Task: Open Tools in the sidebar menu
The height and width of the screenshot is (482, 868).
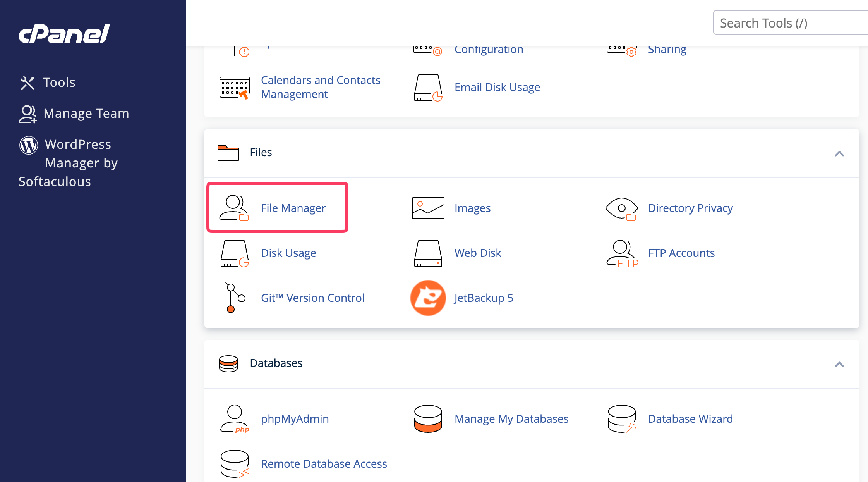Action: [59, 83]
